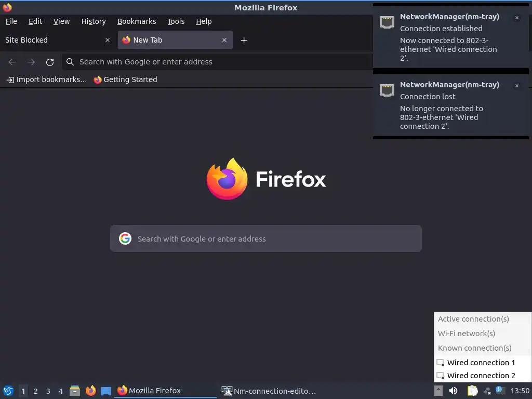532x399 pixels.
Task: Close the Site Blocked tab
Action: click(108, 40)
